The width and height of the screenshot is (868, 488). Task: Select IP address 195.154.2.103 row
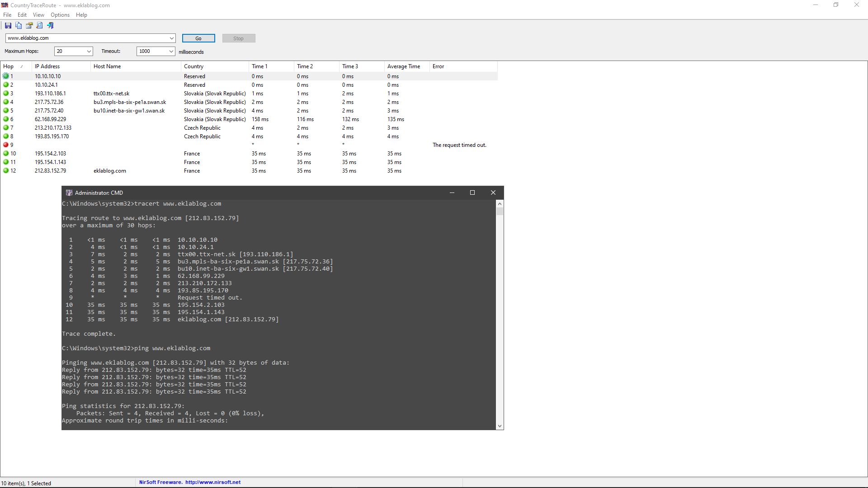click(x=50, y=154)
